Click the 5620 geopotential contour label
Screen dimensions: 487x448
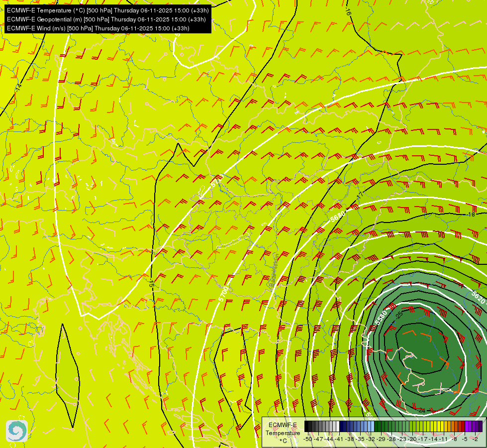pos(478,298)
